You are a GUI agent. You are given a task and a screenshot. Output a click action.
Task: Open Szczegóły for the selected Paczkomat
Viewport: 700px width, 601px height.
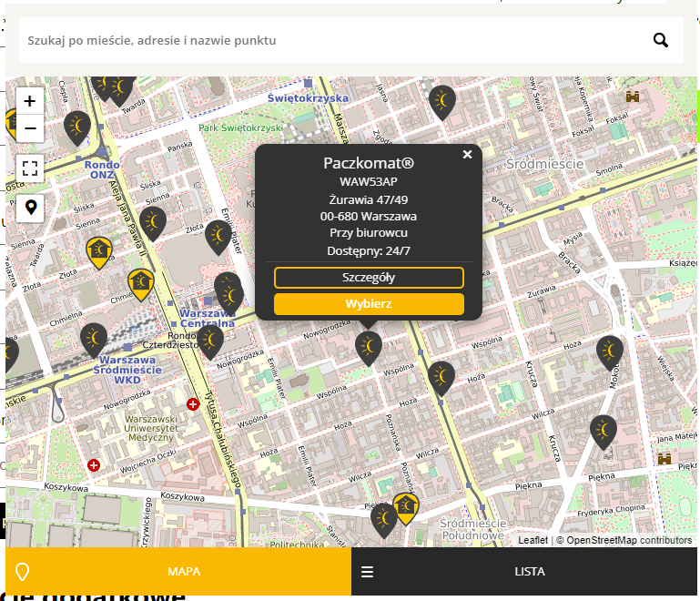[x=369, y=278]
